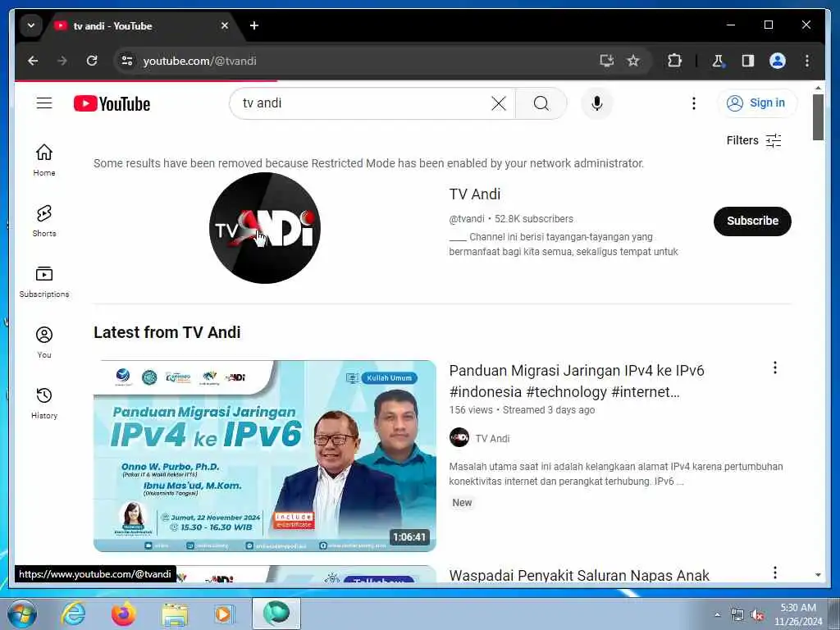Screen dimensions: 840x630
Task: Open the Windows Start button
Action: (22, 614)
